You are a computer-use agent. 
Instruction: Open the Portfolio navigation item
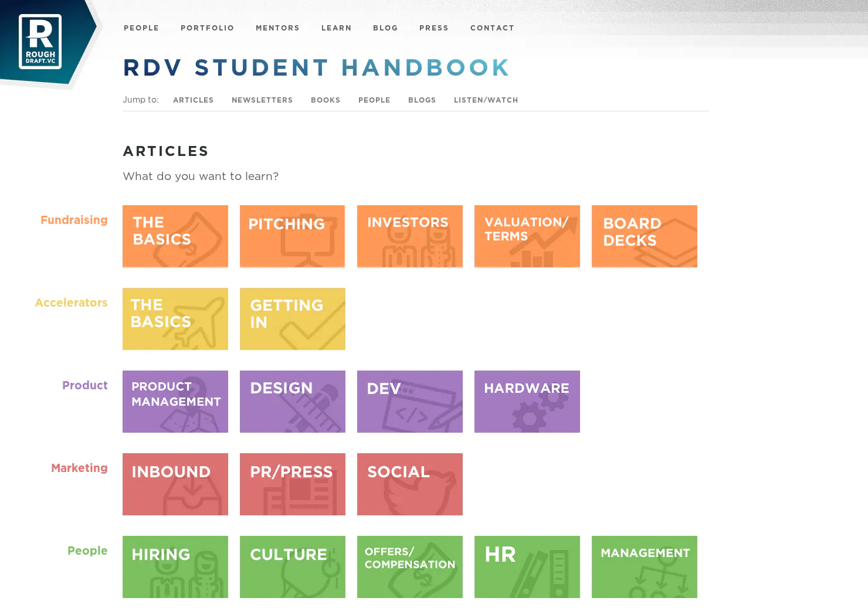point(207,28)
